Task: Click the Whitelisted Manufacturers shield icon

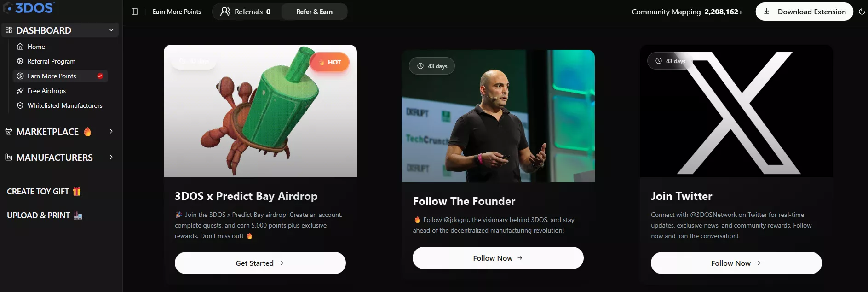Action: [20, 105]
